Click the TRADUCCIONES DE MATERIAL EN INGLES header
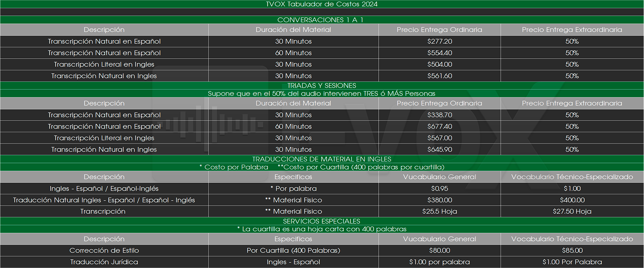 tap(321, 159)
